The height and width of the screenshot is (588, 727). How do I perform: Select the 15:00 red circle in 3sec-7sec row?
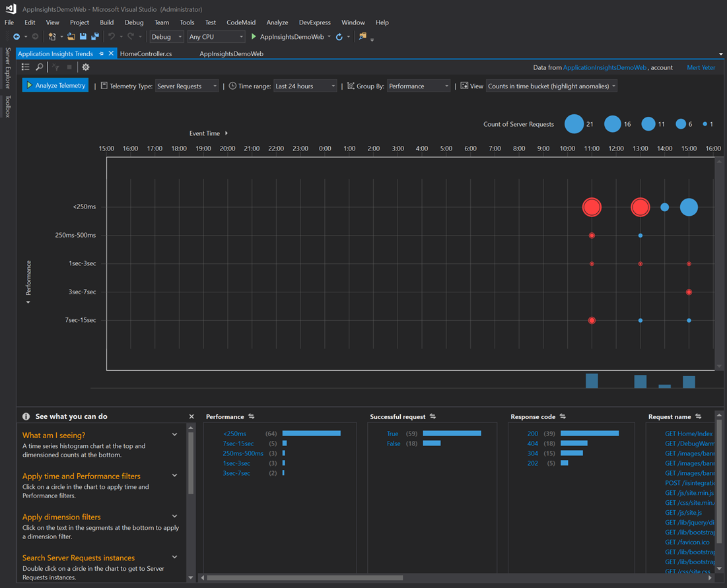click(x=689, y=292)
